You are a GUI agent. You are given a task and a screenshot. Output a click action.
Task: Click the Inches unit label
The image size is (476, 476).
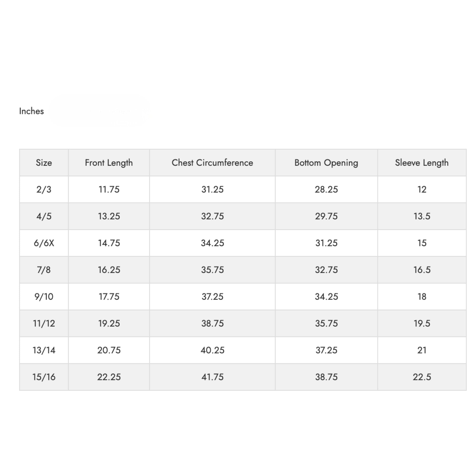click(x=32, y=111)
